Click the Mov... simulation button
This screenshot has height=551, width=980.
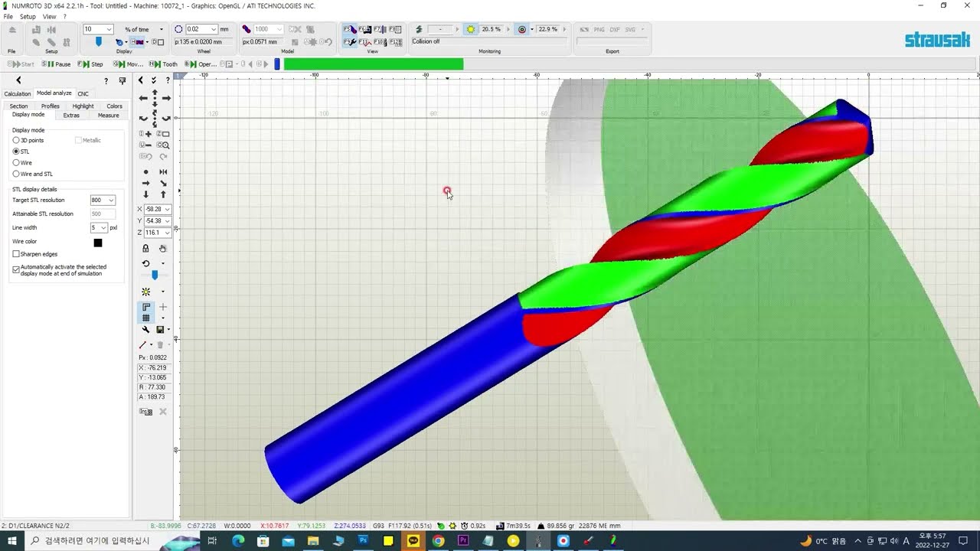[129, 64]
